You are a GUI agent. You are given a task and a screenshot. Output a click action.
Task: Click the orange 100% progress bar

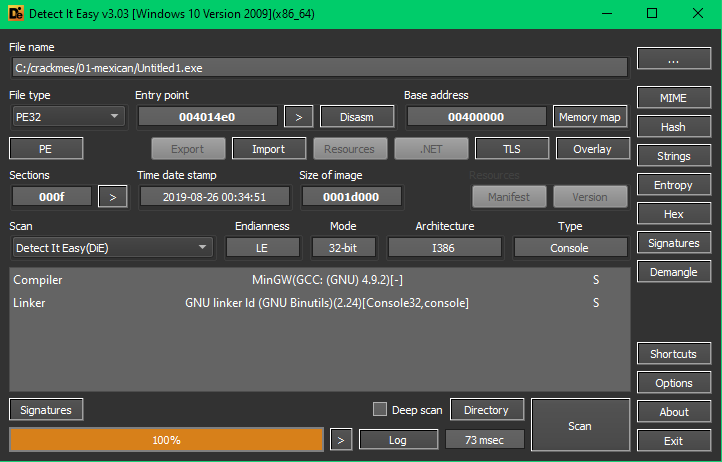tap(167, 439)
